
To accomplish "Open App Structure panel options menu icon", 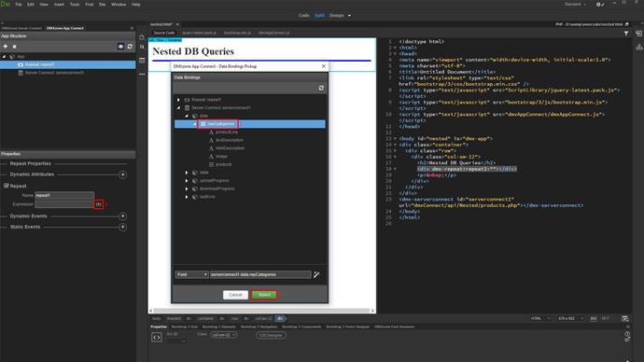I will click(x=132, y=28).
